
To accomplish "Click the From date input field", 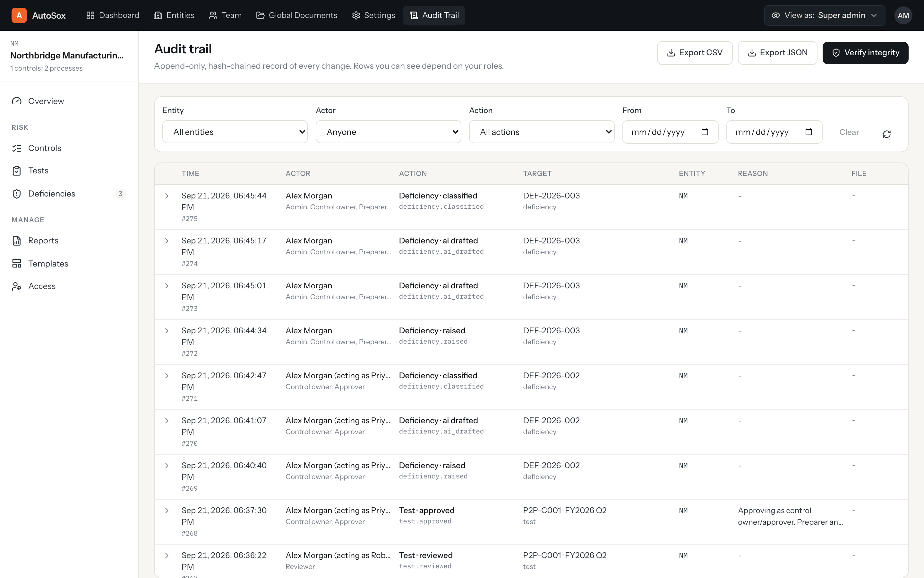I will pos(670,132).
